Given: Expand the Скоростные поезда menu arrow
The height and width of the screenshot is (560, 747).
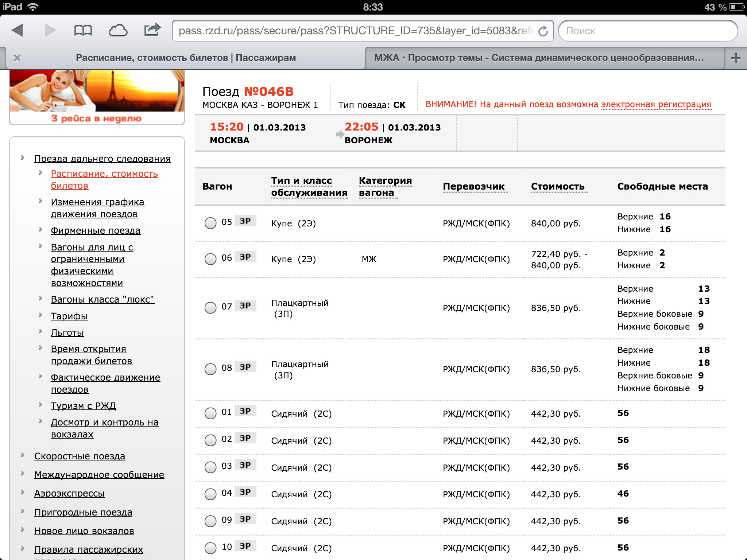Looking at the screenshot, I should pos(23,455).
